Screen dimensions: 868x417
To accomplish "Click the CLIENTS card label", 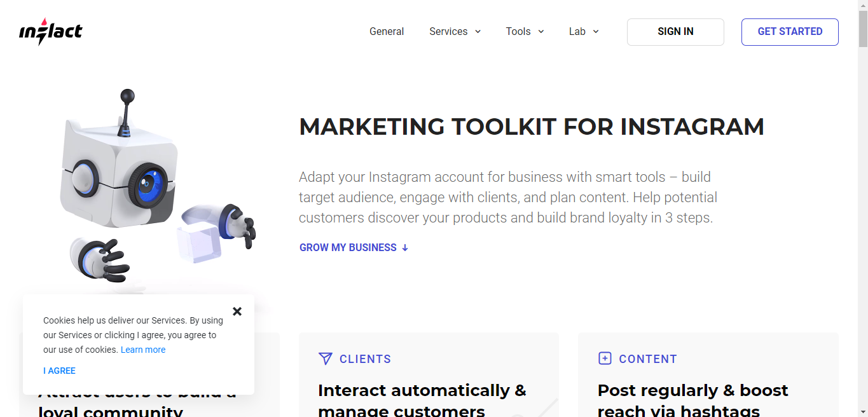I will pos(365,359).
